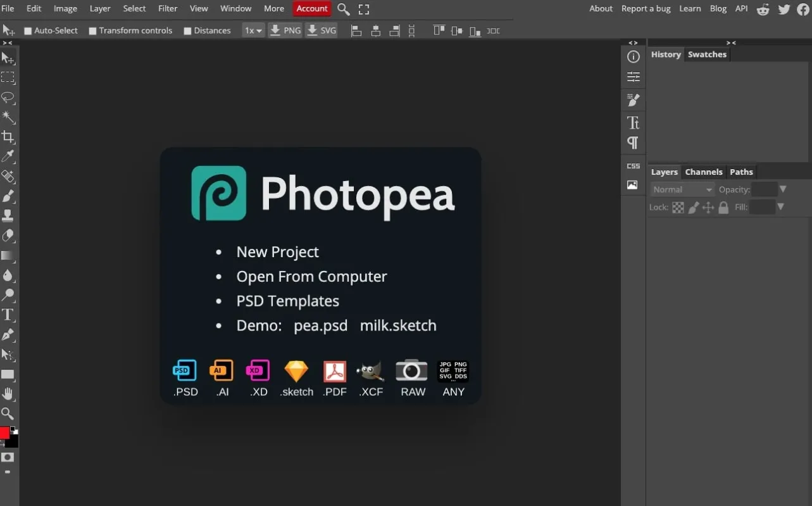Switch to the Paths tab
Viewport: 812px width, 506px height.
click(x=741, y=172)
